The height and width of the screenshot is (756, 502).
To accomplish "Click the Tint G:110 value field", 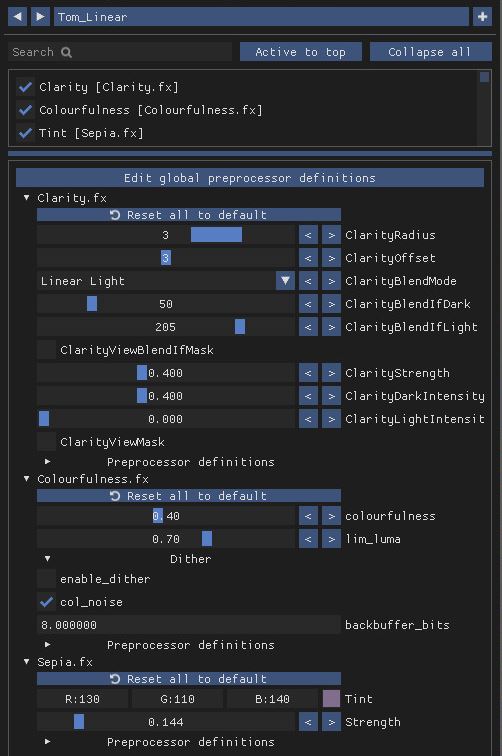I will click(177, 699).
